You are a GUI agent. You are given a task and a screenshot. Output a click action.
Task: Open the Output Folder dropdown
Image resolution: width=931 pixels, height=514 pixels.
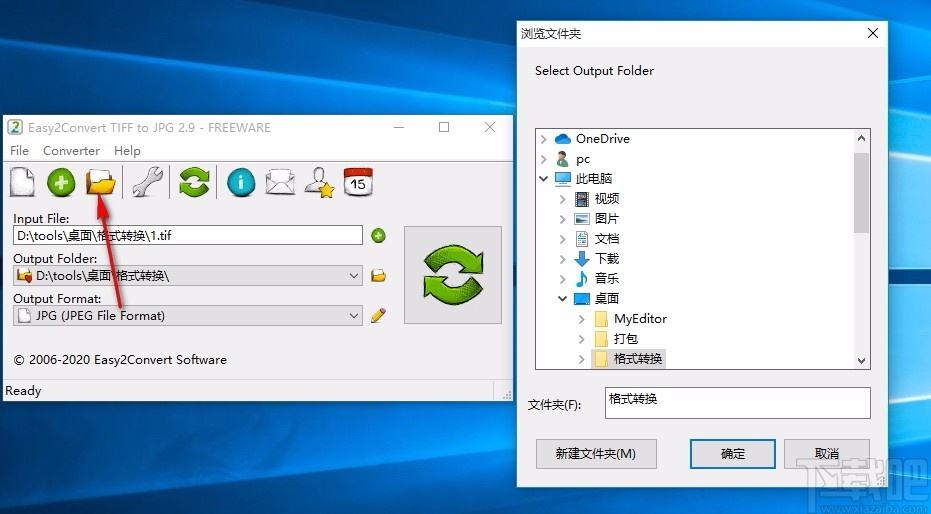(x=354, y=275)
